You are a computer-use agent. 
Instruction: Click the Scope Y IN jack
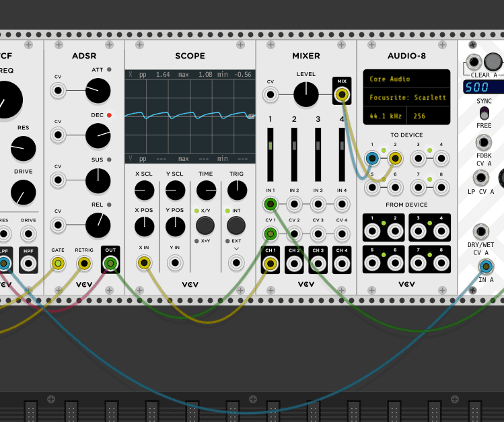175,263
